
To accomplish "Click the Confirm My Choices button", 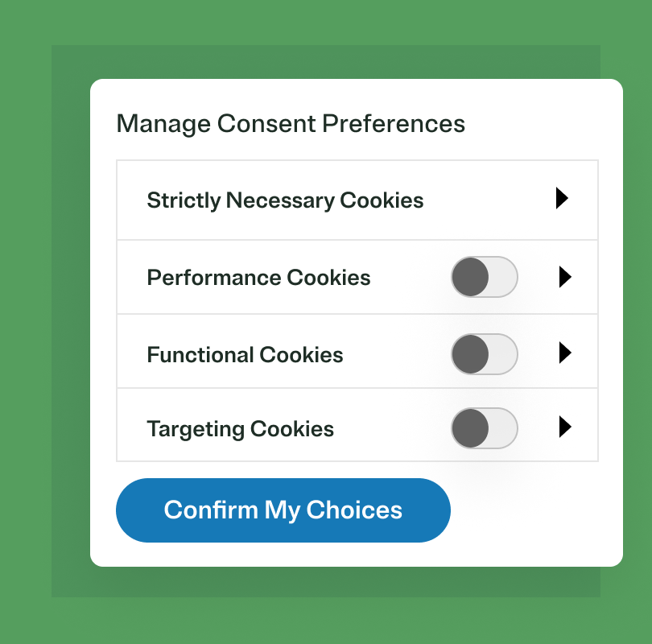I will point(283,510).
